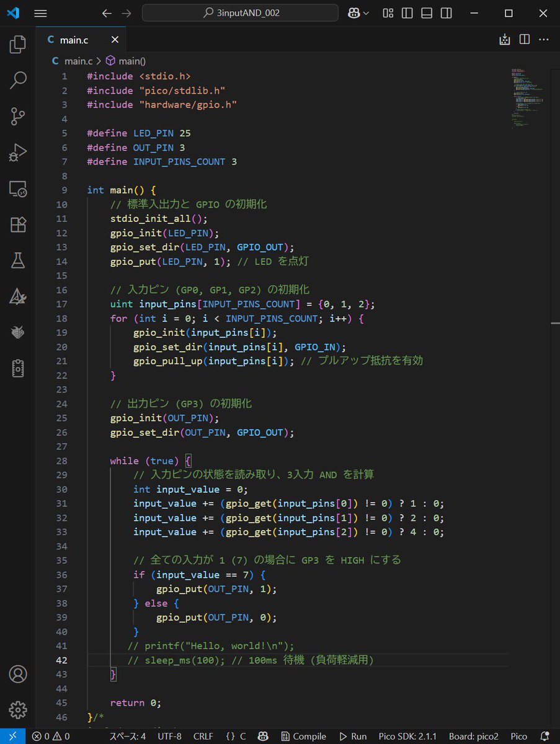
Task: Open the Extensions view
Action: (x=18, y=224)
